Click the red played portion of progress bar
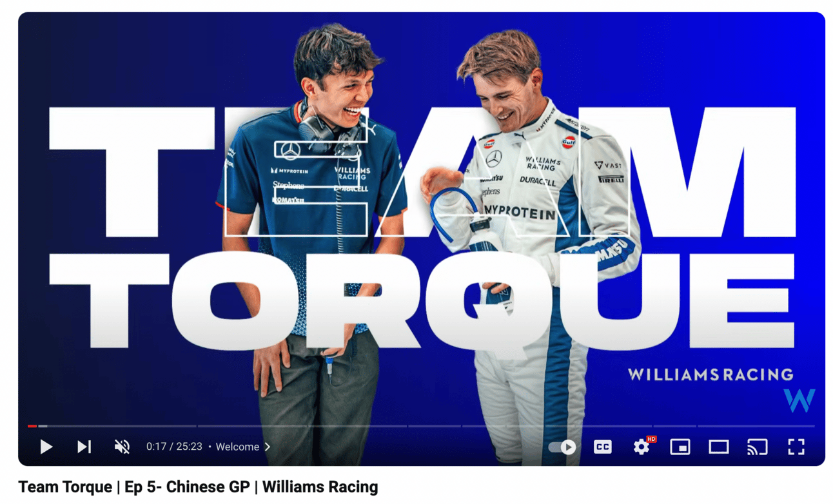The image size is (833, 504). point(32,426)
